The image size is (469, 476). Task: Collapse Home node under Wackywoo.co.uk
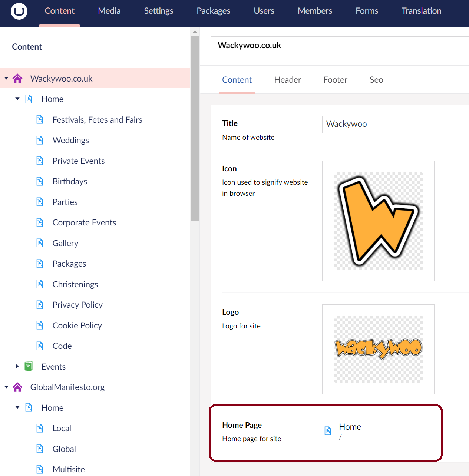point(17,99)
